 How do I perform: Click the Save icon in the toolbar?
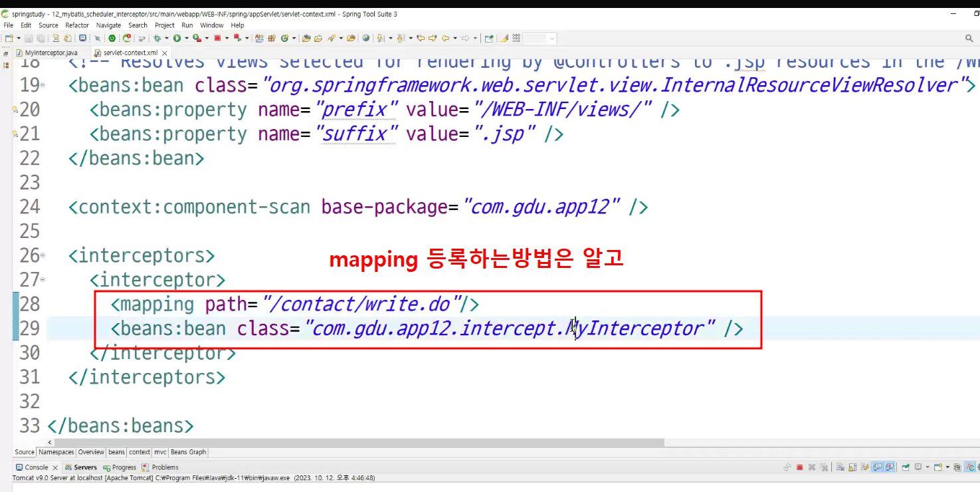pos(29,39)
